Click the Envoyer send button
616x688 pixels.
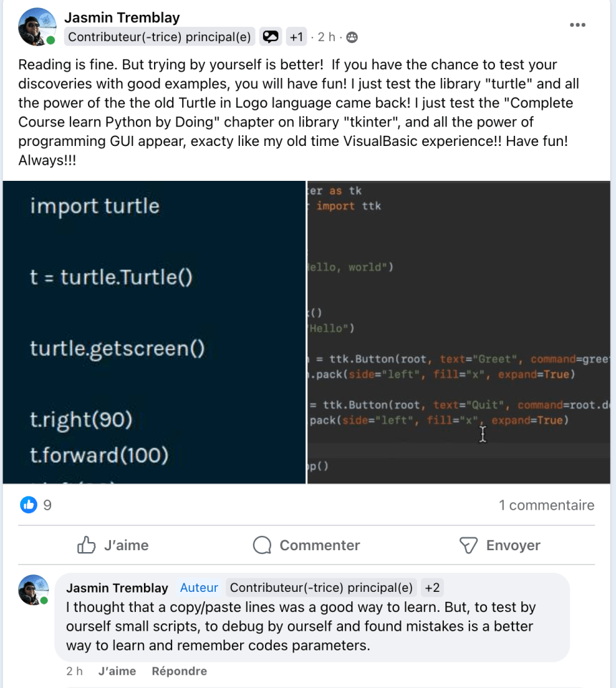[x=500, y=545]
